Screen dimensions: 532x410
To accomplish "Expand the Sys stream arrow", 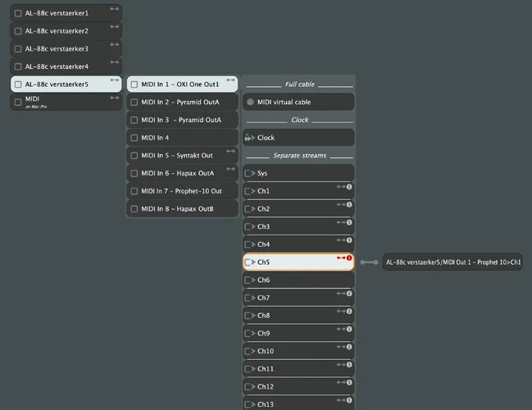I will click(249, 174).
